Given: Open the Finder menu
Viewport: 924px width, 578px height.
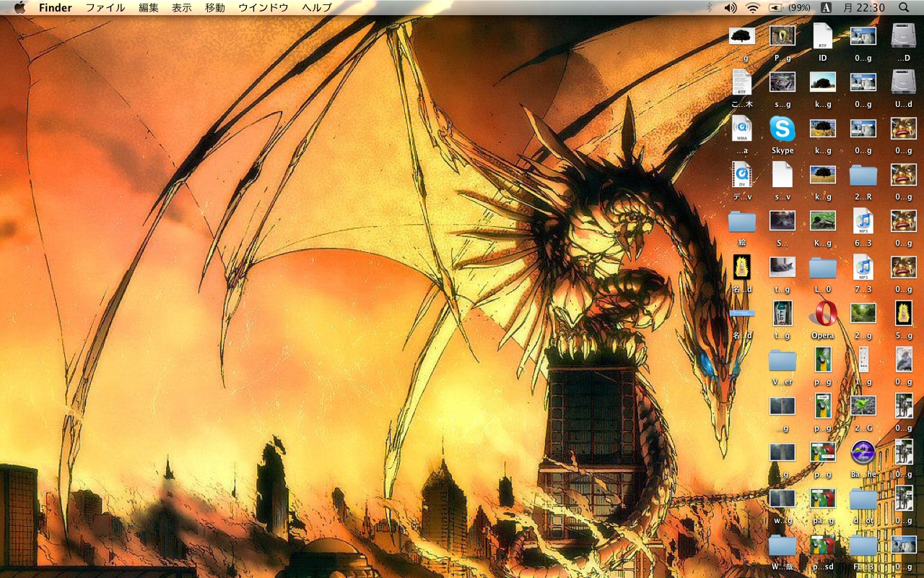Looking at the screenshot, I should click(56, 7).
